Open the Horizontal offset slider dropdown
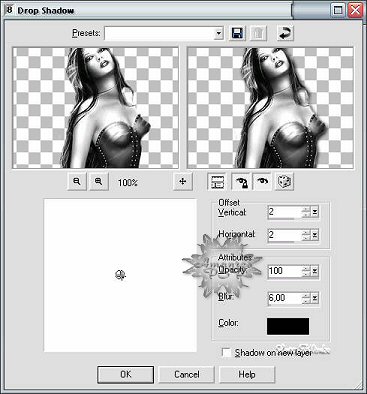Image resolution: width=367 pixels, height=394 pixels. pos(315,235)
